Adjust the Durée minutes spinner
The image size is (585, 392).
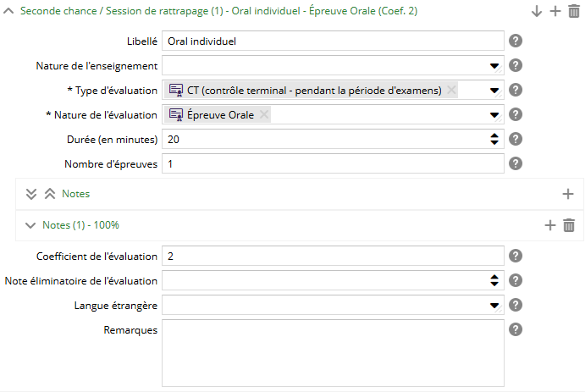pos(494,139)
